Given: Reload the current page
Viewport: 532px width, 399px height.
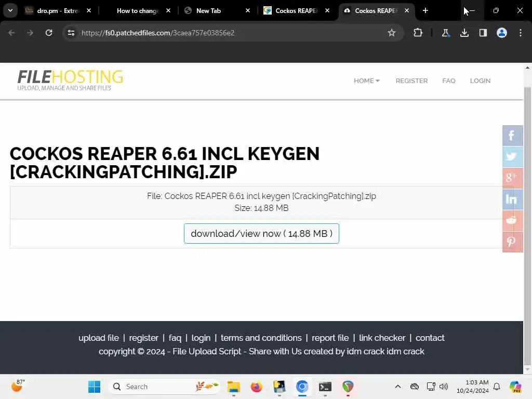Looking at the screenshot, I should click(x=49, y=33).
